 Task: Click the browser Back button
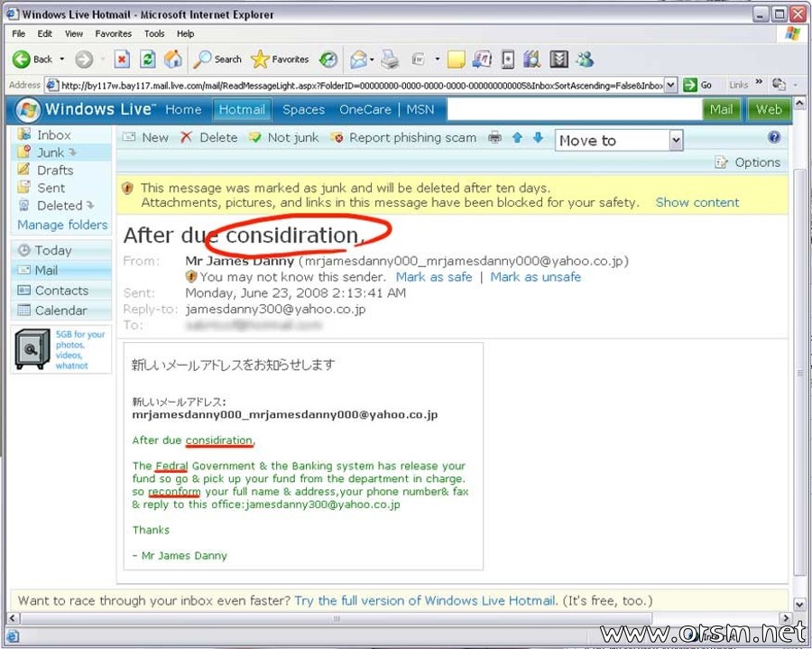click(32, 60)
